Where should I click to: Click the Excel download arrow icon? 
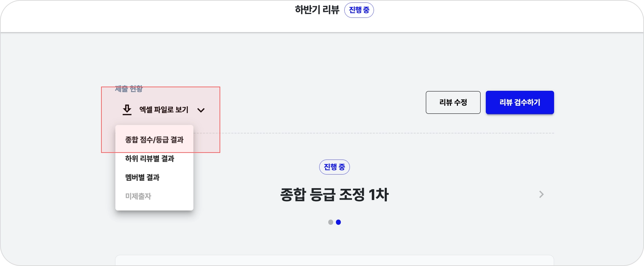(127, 110)
